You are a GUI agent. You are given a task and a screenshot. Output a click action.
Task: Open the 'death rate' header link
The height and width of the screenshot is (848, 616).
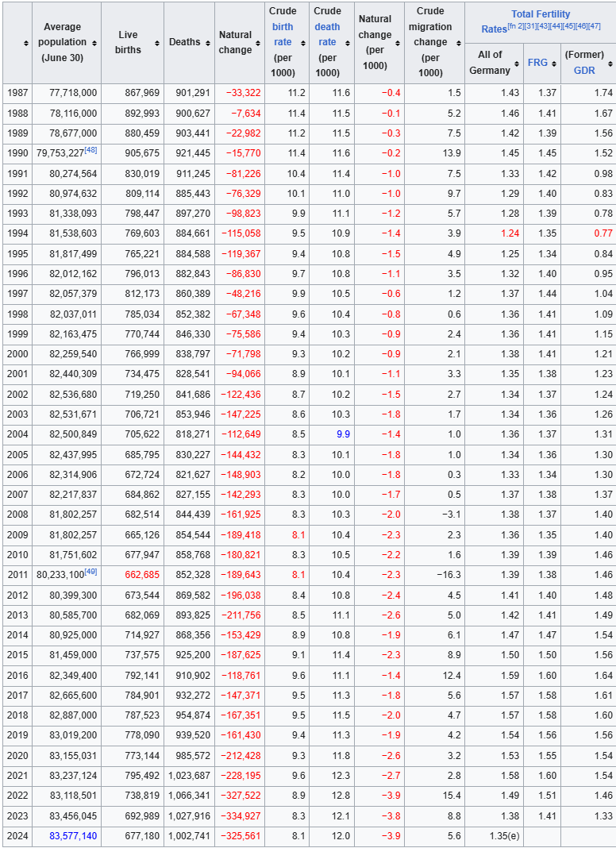327,34
